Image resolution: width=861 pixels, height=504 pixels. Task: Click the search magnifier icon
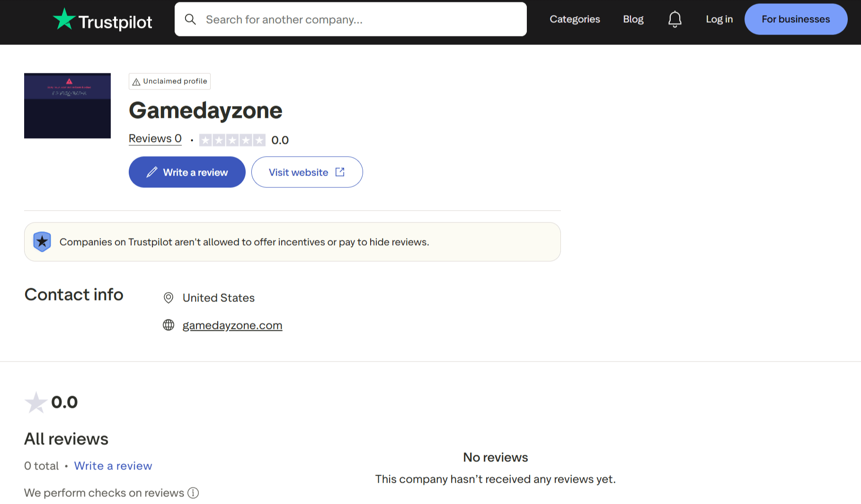[x=190, y=19]
